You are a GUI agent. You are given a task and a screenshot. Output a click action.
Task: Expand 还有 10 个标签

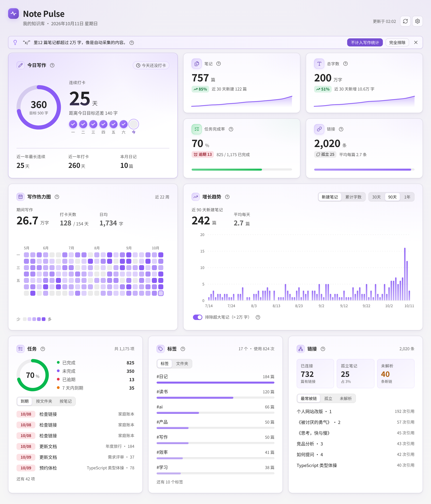pyautogui.click(x=170, y=482)
